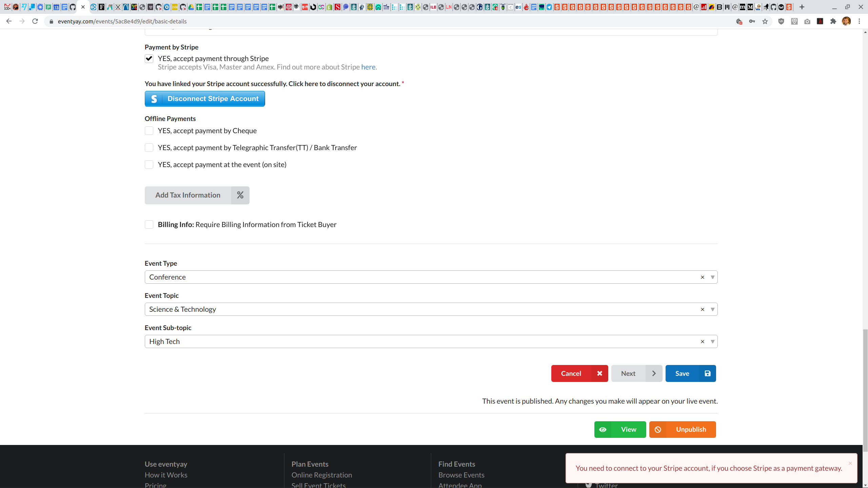Click the 'Use eventyay' footer heading
This screenshot has width=868, height=488.
(166, 464)
